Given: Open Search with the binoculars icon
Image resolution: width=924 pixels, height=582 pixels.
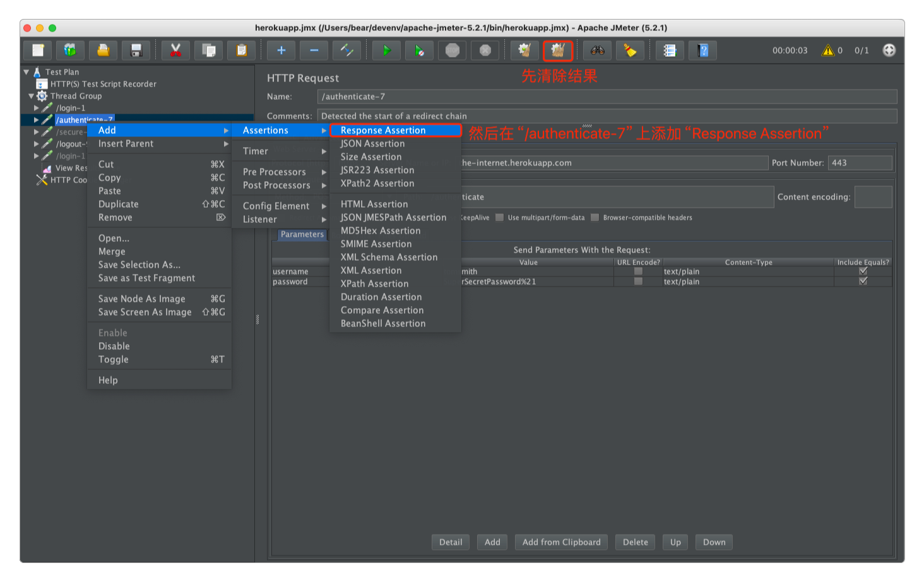Looking at the screenshot, I should [598, 50].
